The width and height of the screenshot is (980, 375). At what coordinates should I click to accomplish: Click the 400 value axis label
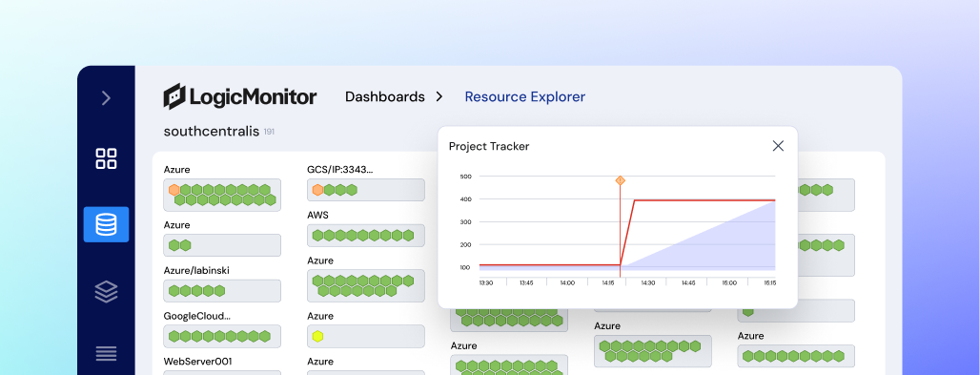click(x=465, y=199)
